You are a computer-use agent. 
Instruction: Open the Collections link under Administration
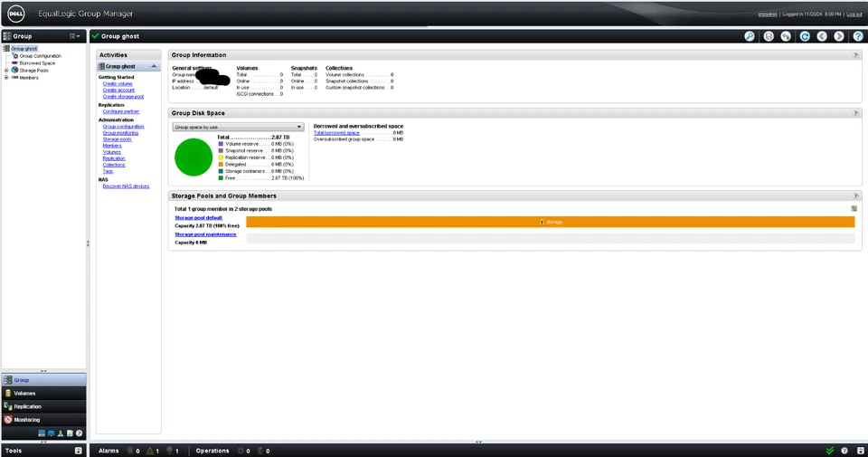point(114,165)
